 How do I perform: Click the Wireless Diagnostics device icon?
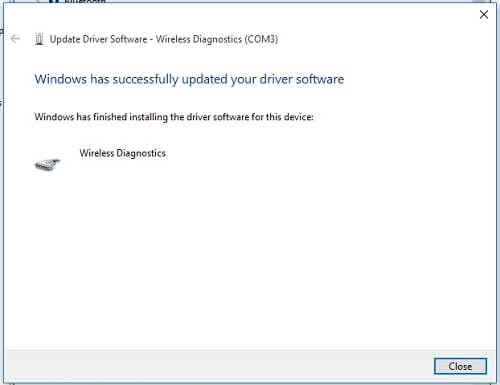click(x=48, y=164)
